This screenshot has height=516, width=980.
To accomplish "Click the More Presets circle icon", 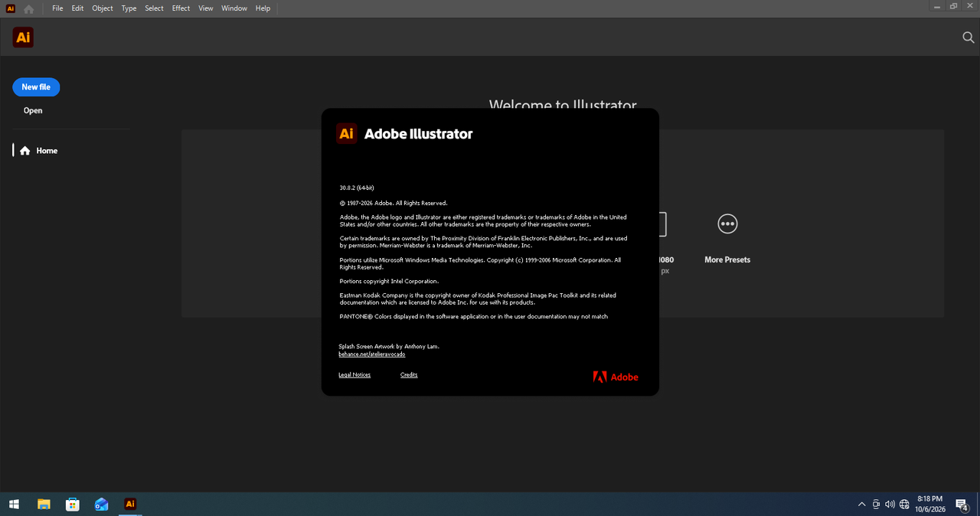I will tap(727, 224).
